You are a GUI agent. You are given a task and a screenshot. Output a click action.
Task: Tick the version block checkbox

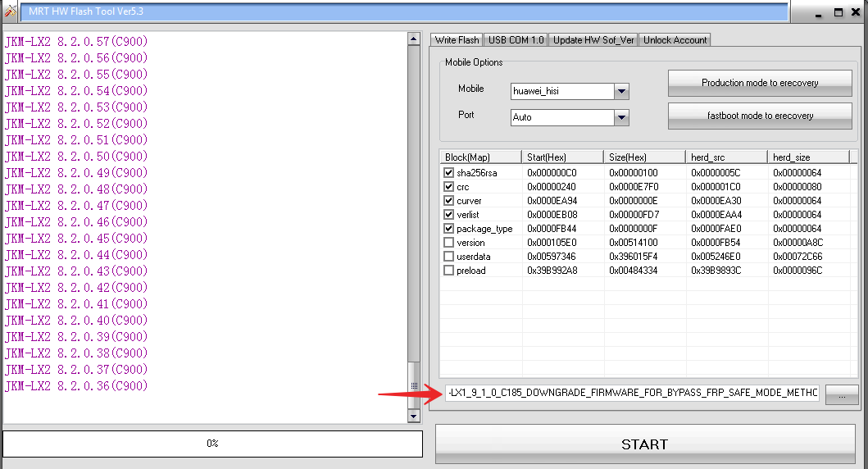pos(448,243)
